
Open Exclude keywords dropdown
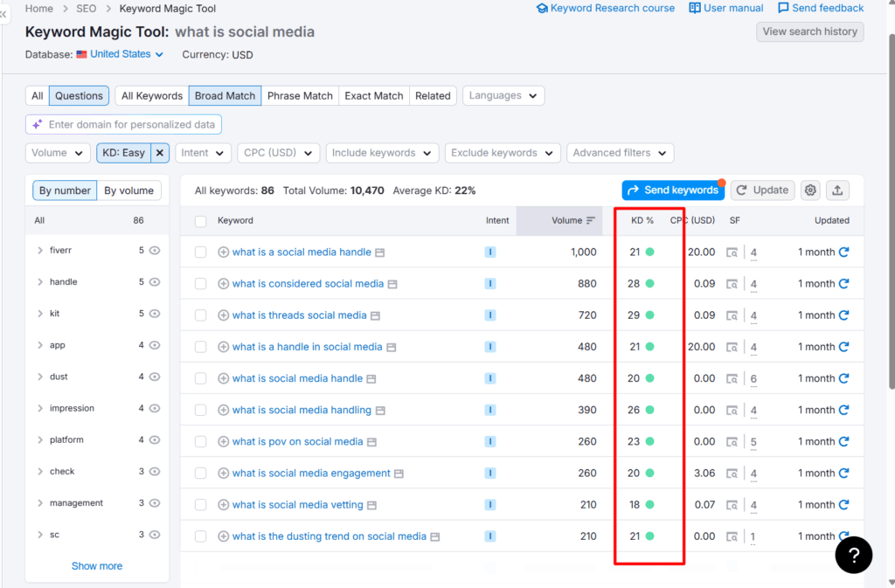point(503,153)
